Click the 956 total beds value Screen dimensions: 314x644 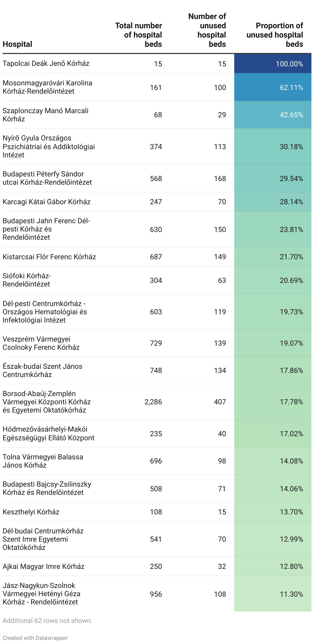coord(156,594)
